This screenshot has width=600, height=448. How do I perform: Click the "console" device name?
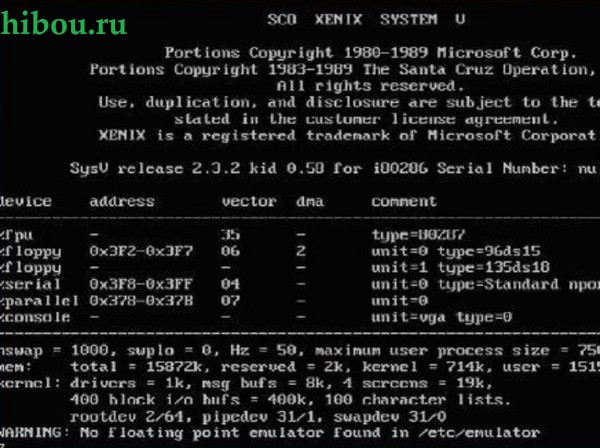point(37,317)
